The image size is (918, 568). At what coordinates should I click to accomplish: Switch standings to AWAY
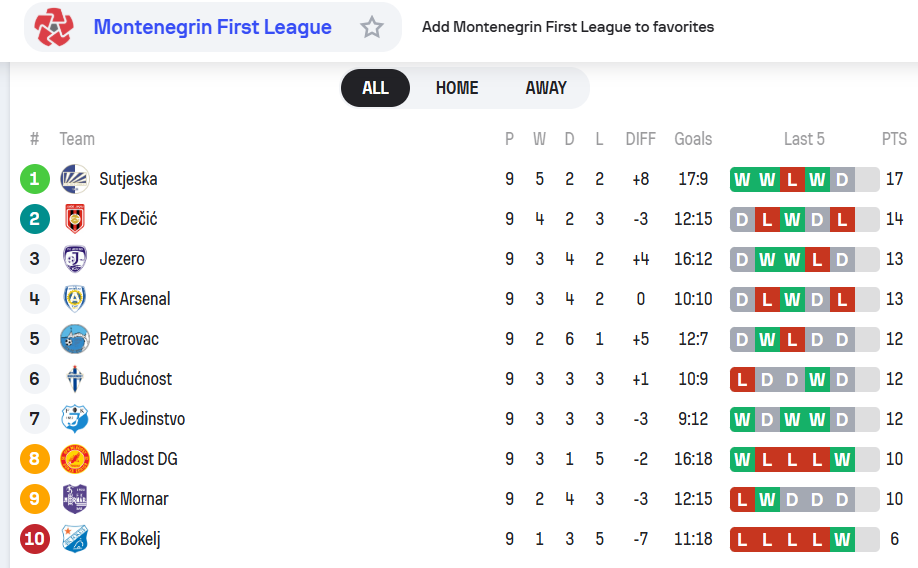click(546, 88)
